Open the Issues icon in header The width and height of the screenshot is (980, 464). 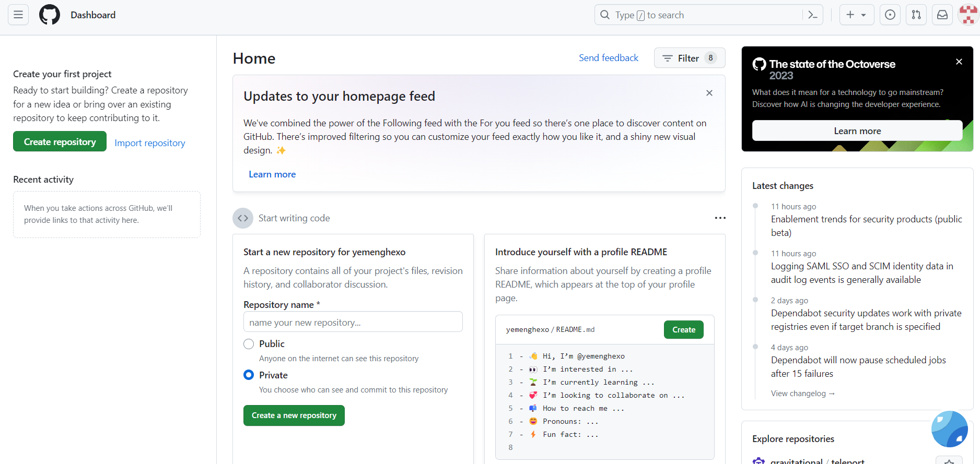click(x=890, y=15)
